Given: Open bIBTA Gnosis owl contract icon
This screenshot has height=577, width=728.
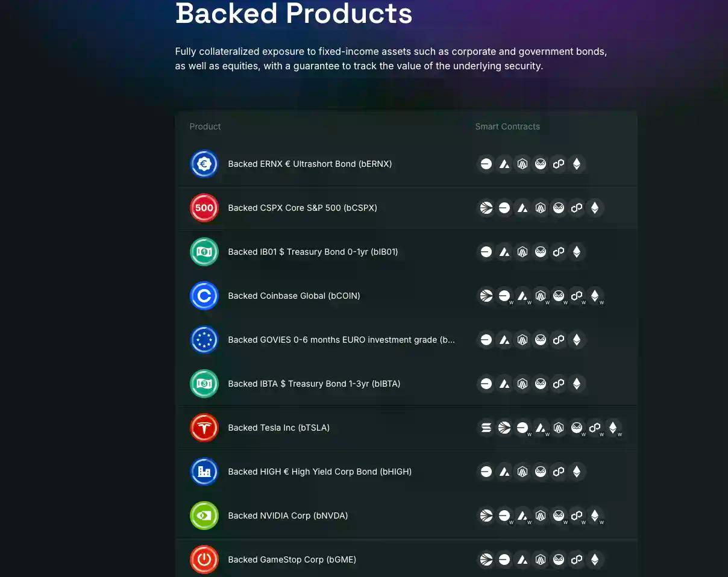Looking at the screenshot, I should point(541,384).
